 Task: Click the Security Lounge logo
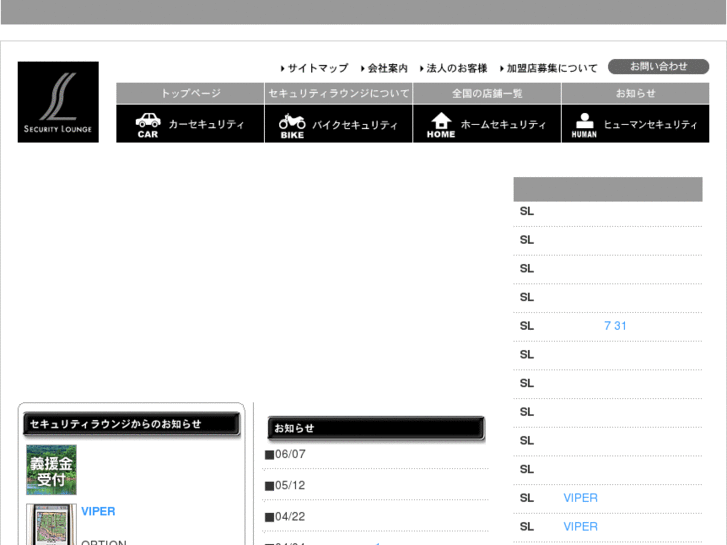tap(58, 102)
